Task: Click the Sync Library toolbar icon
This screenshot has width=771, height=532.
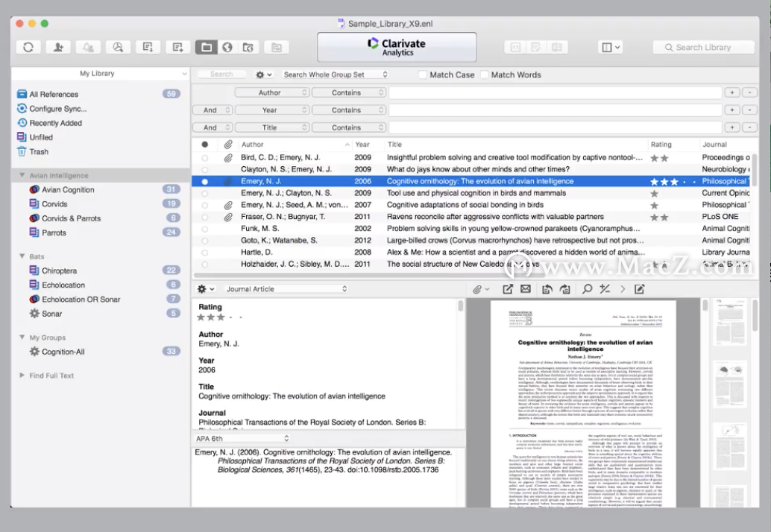Action: click(x=28, y=47)
